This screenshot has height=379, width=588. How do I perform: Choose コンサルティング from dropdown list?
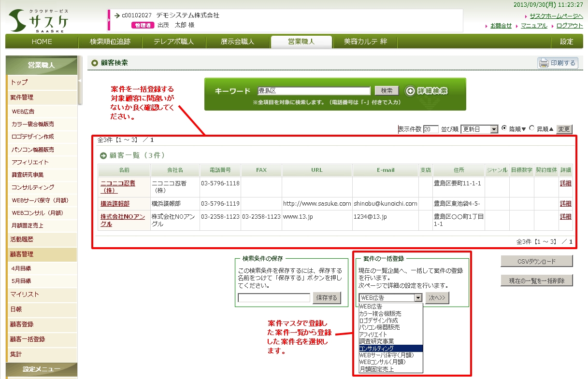(x=390, y=348)
